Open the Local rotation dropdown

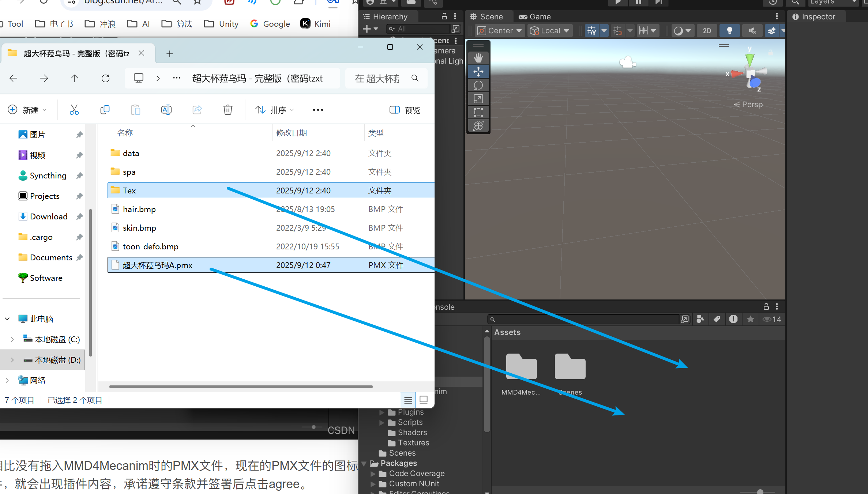click(550, 31)
